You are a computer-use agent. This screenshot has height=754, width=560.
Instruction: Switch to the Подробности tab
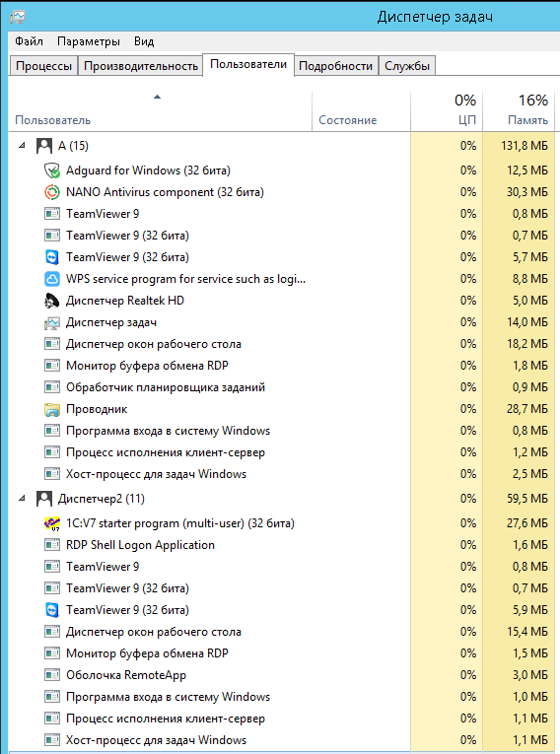[x=336, y=66]
